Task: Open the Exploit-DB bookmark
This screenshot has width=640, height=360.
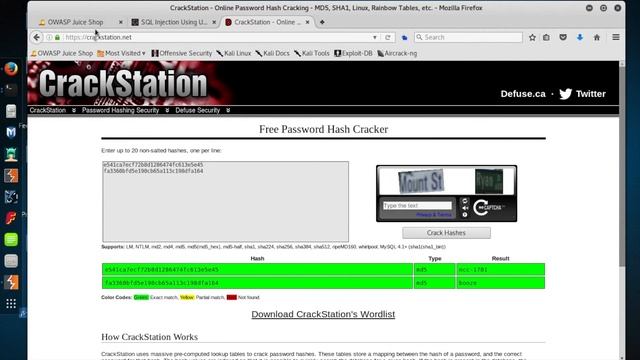Action: click(353, 53)
